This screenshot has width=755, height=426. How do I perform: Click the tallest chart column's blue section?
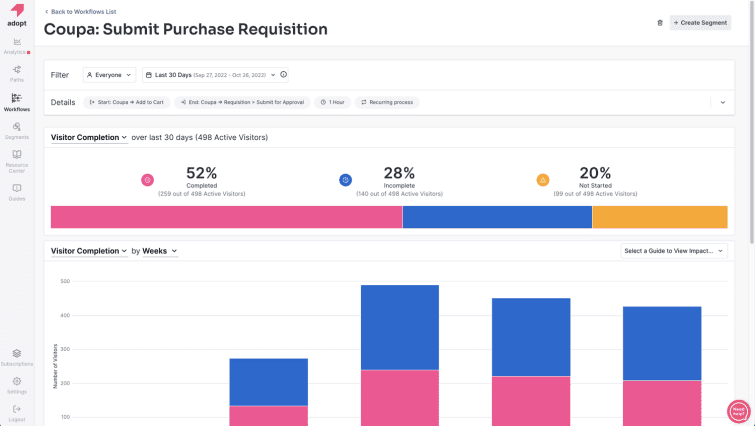click(x=400, y=327)
